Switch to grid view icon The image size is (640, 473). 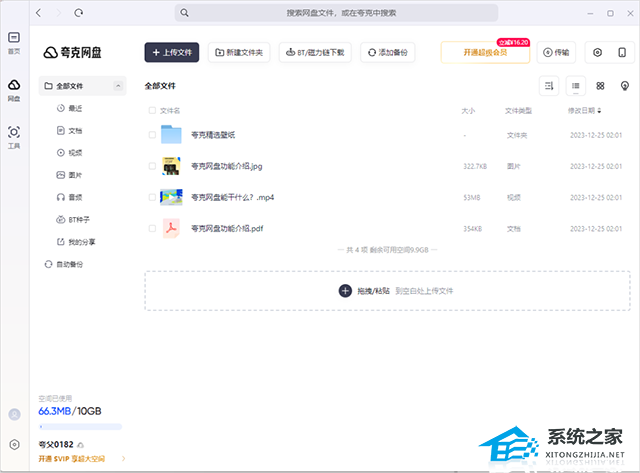pyautogui.click(x=600, y=86)
